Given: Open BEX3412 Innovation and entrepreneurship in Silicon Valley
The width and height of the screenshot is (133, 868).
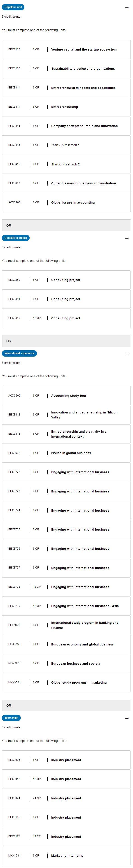Looking at the screenshot, I should point(66,415).
